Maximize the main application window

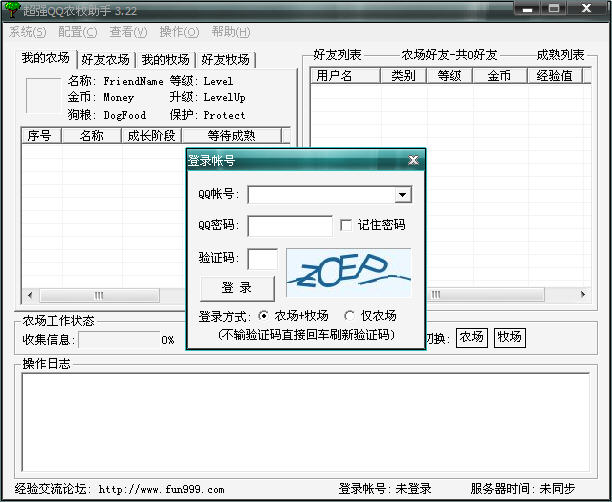point(554,9)
